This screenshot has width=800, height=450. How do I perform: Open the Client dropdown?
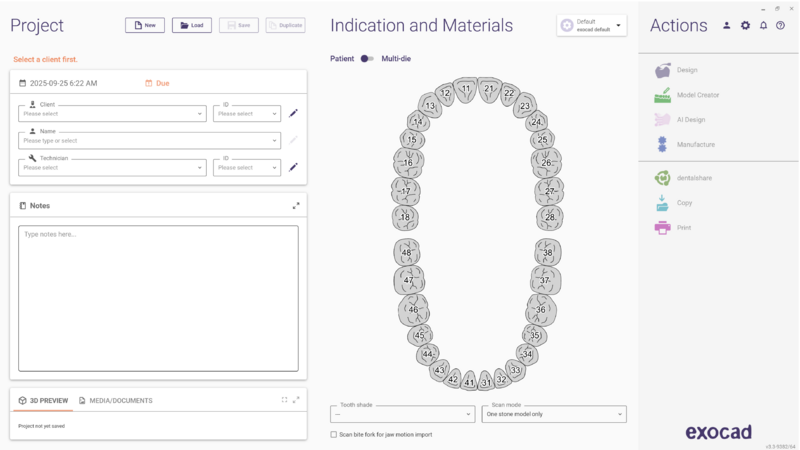point(112,113)
